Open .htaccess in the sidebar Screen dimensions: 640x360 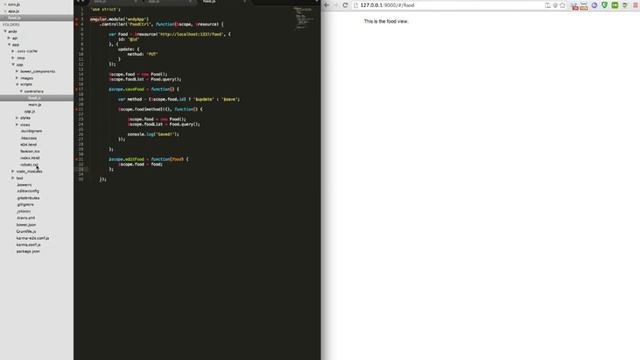point(29,138)
